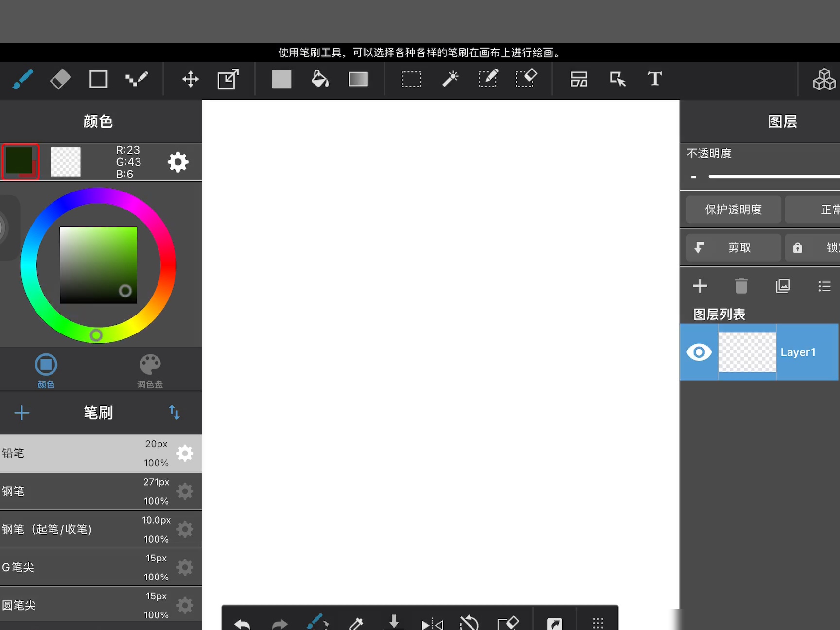
Task: Open the 正常 blend mode dropdown
Action: (813, 210)
